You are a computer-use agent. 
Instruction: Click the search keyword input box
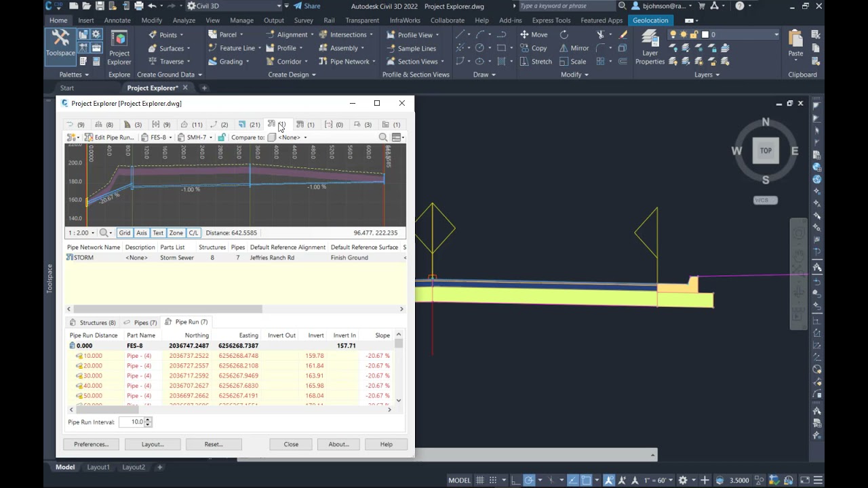point(567,6)
